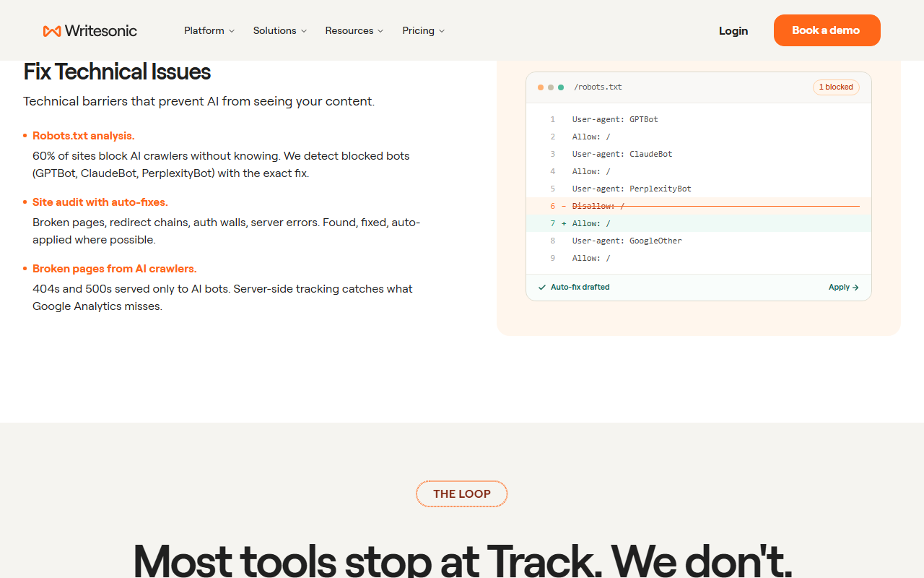The image size is (924, 578).
Task: Expand the Pricing dropdown chevron
Action: 442,31
